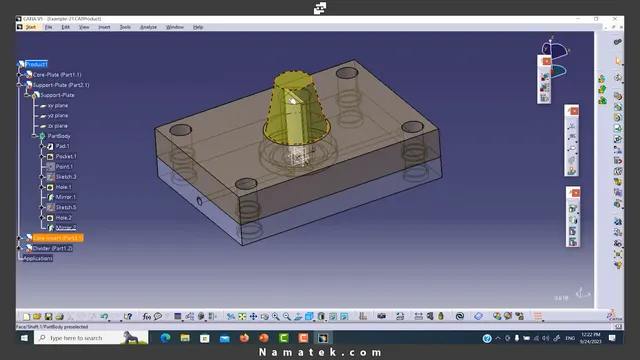
Task: Open the Insert menu
Action: pyautogui.click(x=104, y=27)
